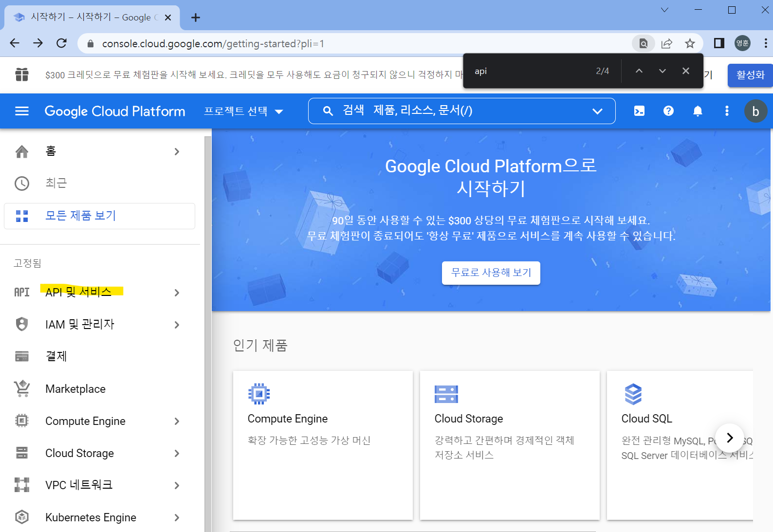This screenshot has width=773, height=532.
Task: Expand the Kubernetes Engine submenu chevron
Action: tap(177, 517)
